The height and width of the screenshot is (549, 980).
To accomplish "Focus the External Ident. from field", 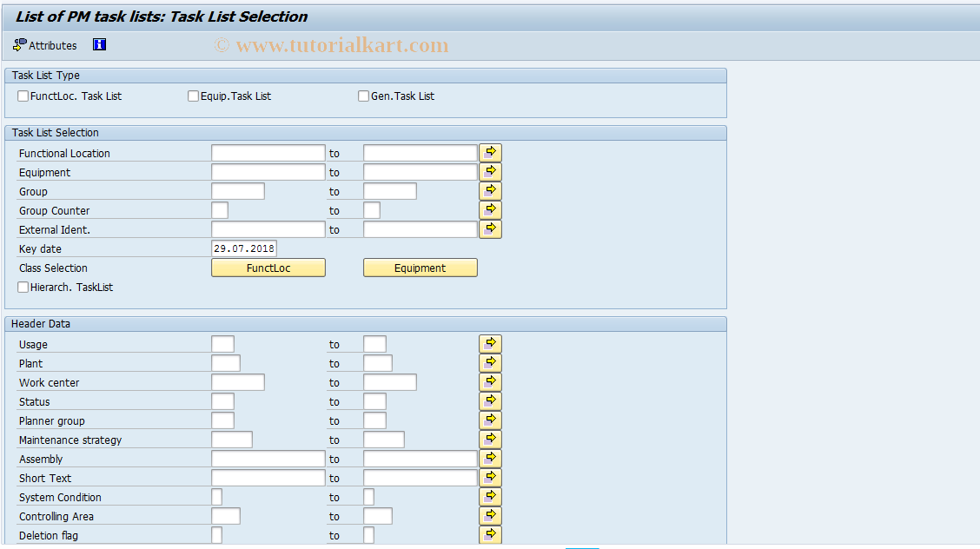I will [268, 229].
